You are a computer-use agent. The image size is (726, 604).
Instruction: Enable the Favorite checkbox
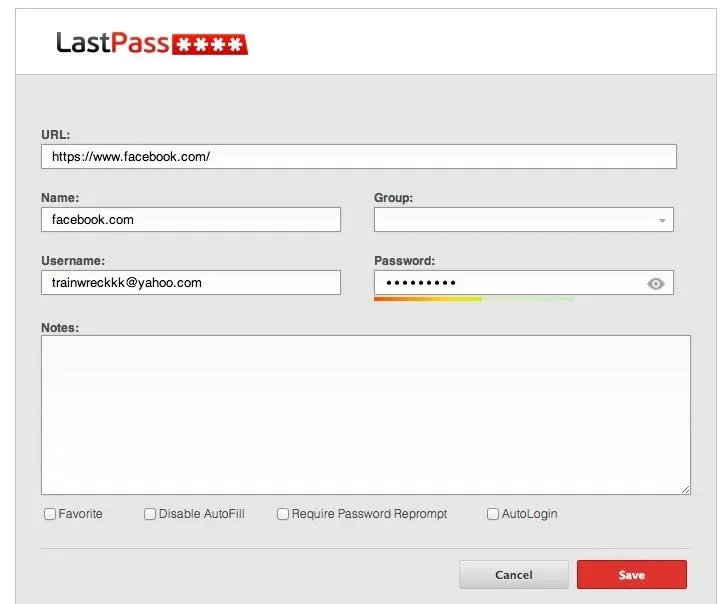(x=50, y=514)
